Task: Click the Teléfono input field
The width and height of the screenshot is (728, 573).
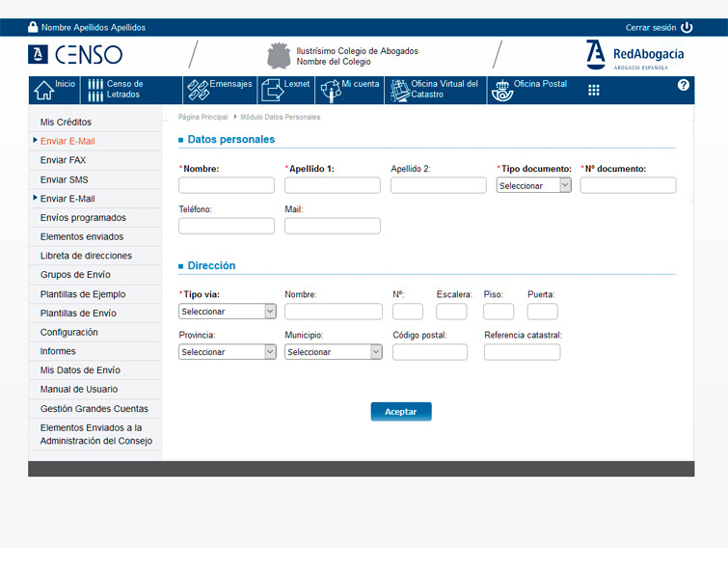Action: [x=227, y=226]
